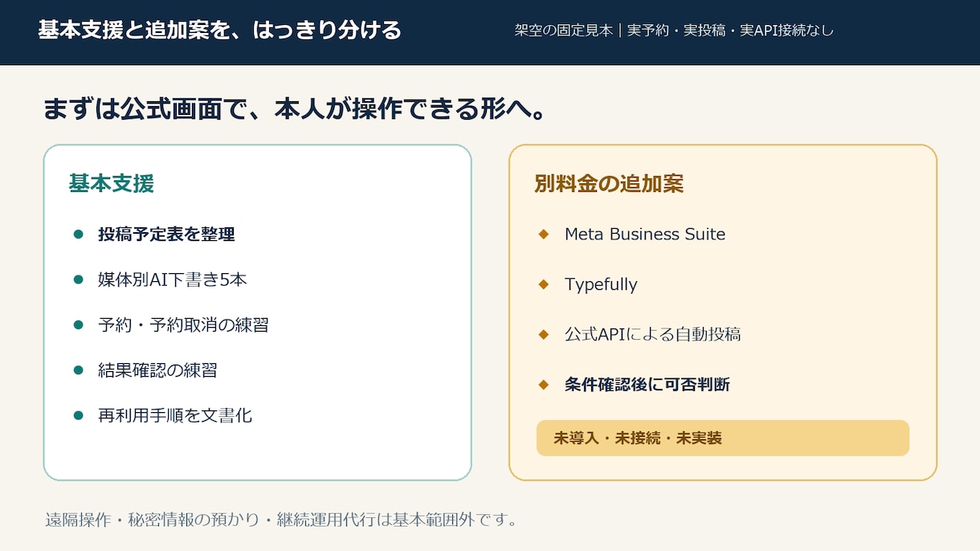This screenshot has height=551, width=980.
Task: Click the 基本支援 card heading
Action: (111, 184)
